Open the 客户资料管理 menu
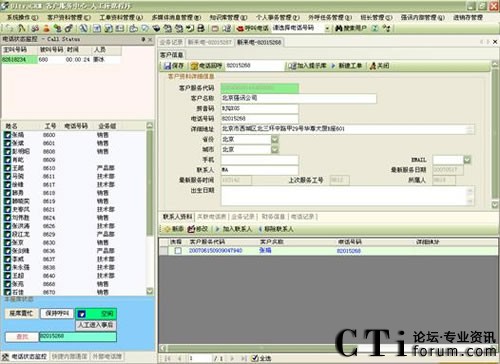Image resolution: width=500 pixels, height=364 pixels. coord(69,17)
